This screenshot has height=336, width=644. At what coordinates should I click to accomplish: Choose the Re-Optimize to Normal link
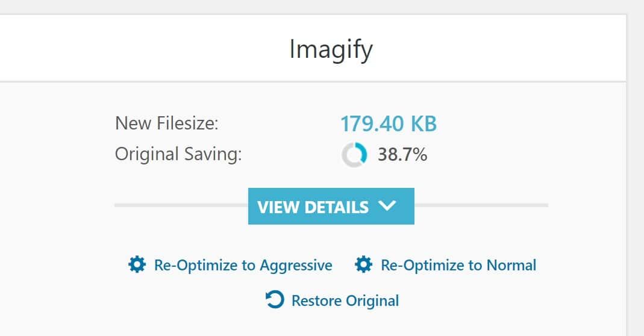pos(458,265)
